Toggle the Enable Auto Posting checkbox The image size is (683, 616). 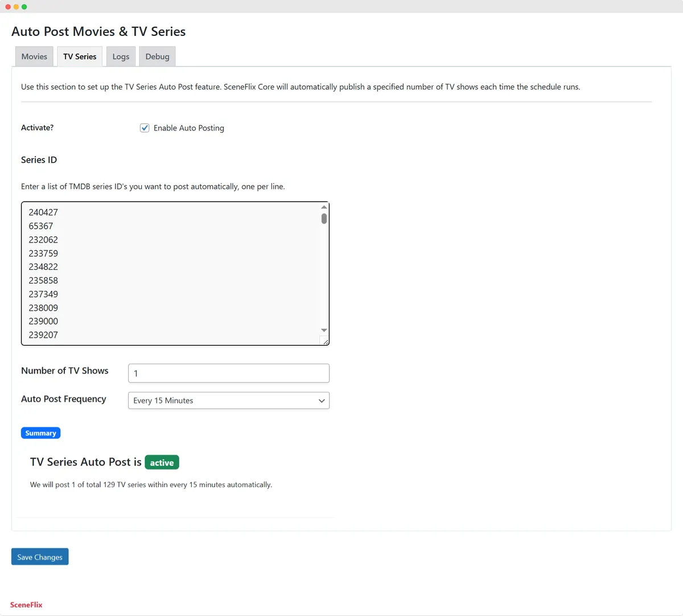click(145, 128)
